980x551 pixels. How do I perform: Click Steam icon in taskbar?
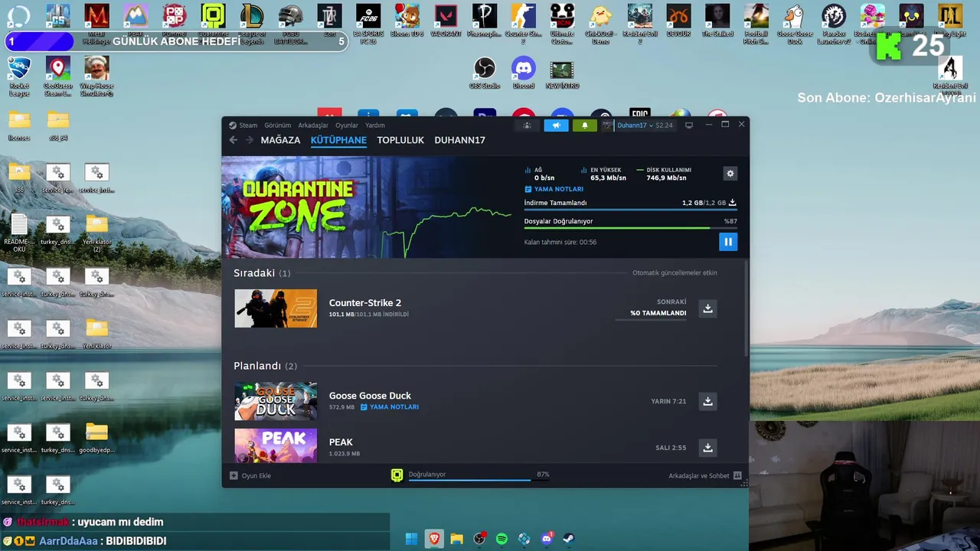[x=570, y=539]
